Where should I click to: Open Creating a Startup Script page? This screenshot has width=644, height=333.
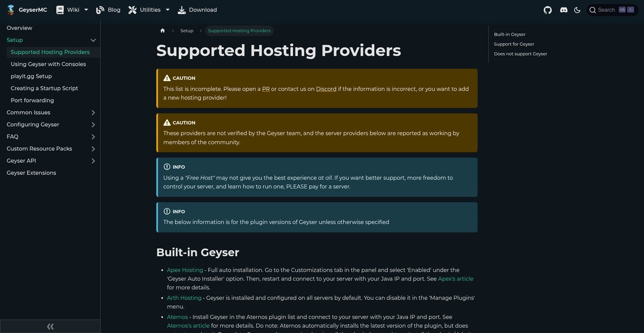tap(44, 88)
